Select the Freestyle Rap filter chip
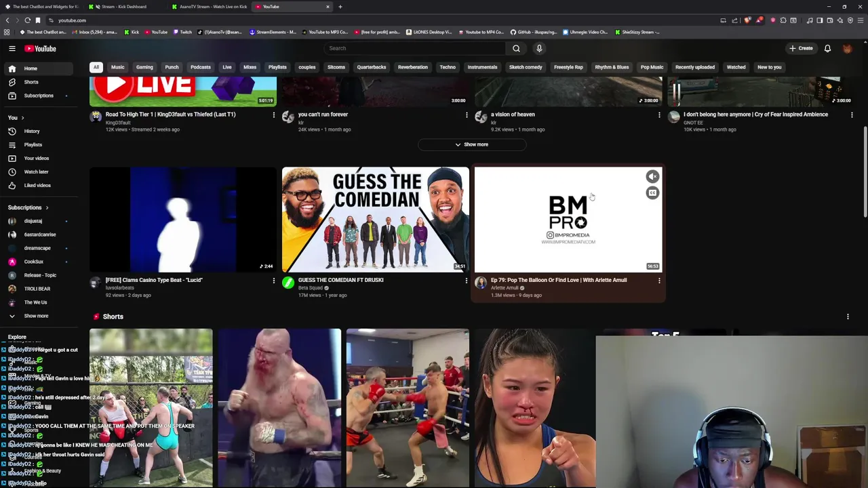868x488 pixels. click(568, 67)
